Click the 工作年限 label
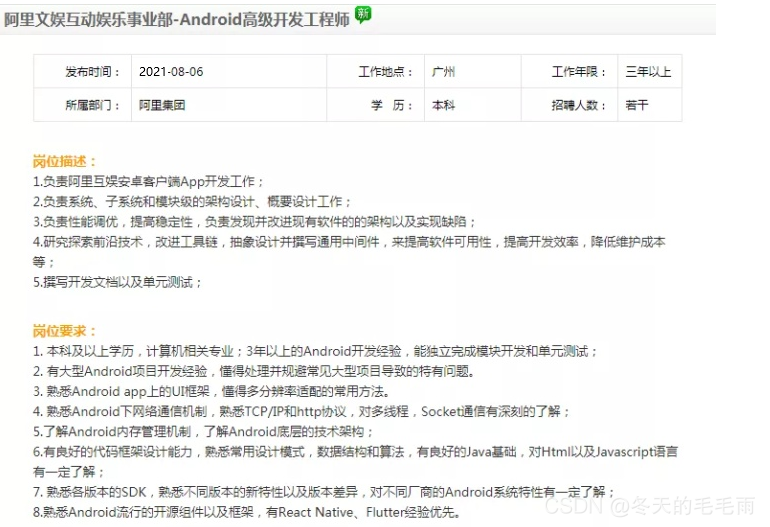This screenshot has height=527, width=770. [579, 72]
